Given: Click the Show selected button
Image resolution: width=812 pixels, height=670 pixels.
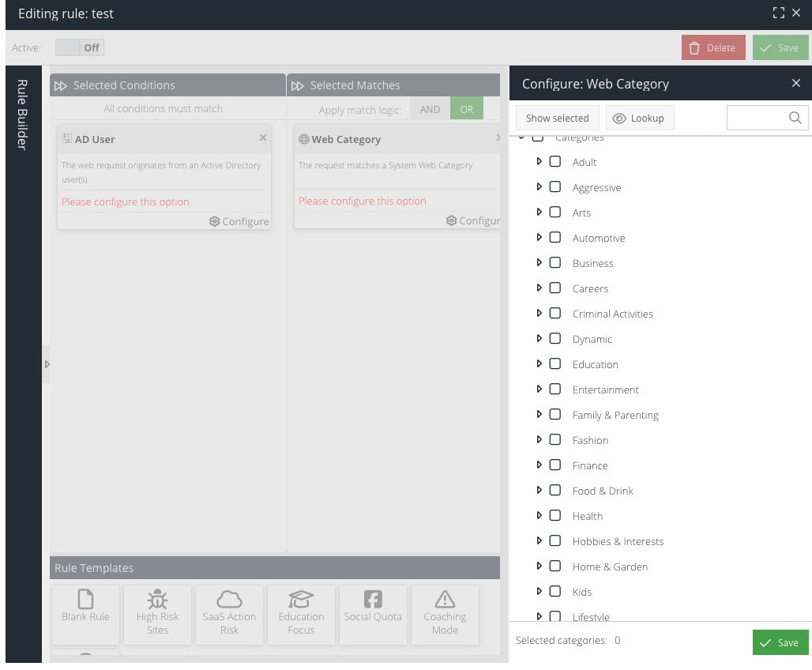Looking at the screenshot, I should (557, 119).
